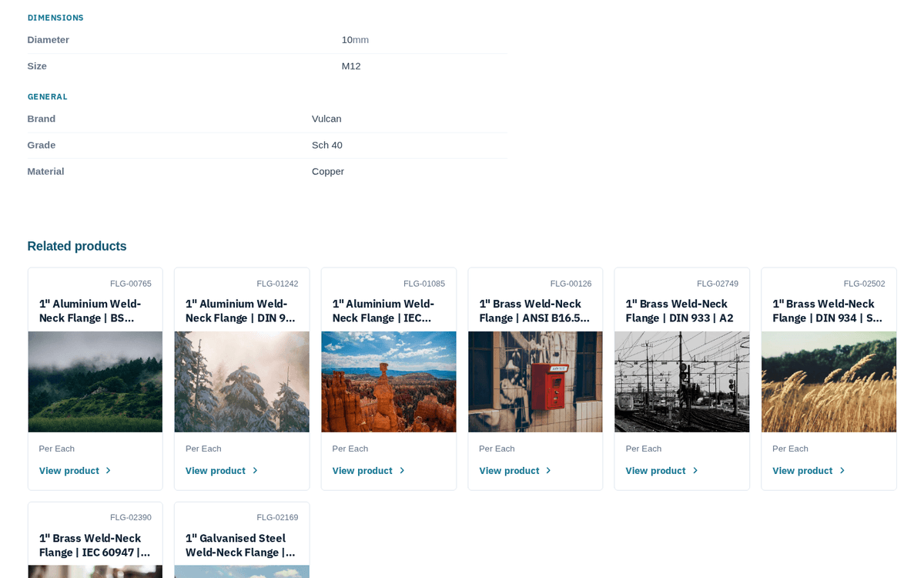Open foggy forest hills product image
Viewport: 924px width, 578px height.
[x=95, y=381]
